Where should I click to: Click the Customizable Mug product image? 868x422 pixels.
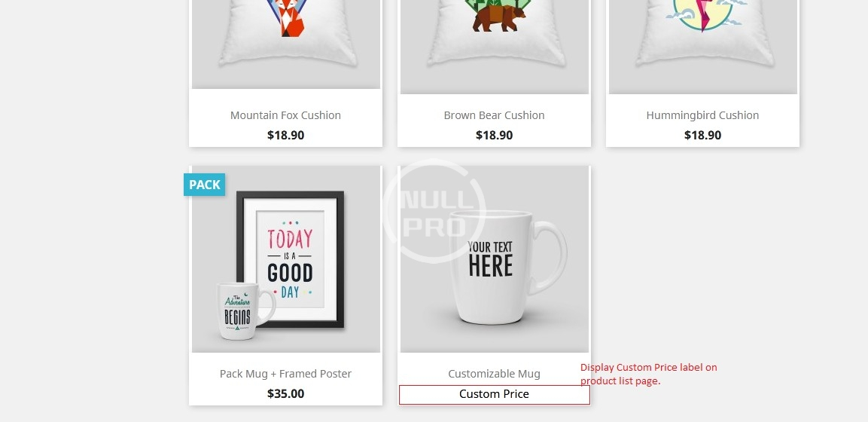tap(495, 258)
